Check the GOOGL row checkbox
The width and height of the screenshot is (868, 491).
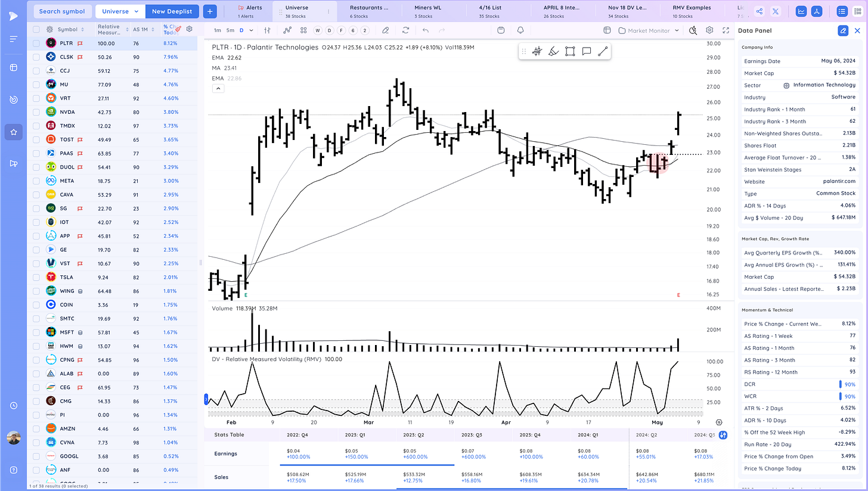[x=36, y=456]
